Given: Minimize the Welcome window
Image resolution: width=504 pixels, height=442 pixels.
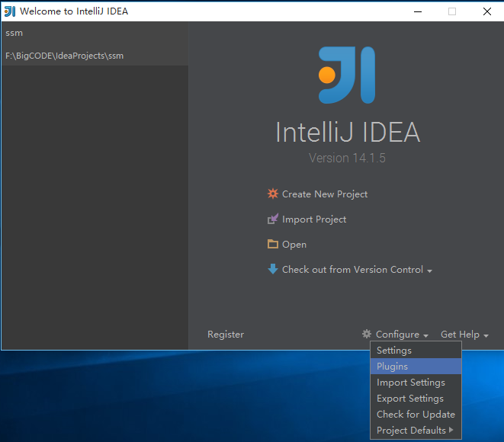Looking at the screenshot, I should [x=418, y=11].
